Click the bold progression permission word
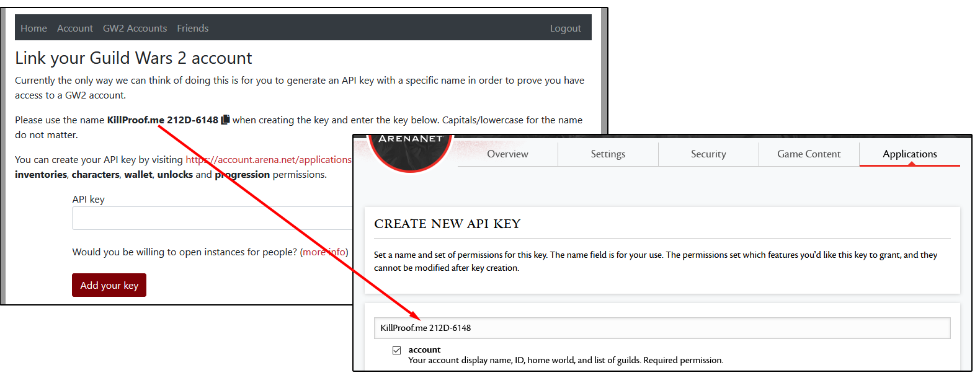The height and width of the screenshot is (378, 980). click(x=243, y=175)
